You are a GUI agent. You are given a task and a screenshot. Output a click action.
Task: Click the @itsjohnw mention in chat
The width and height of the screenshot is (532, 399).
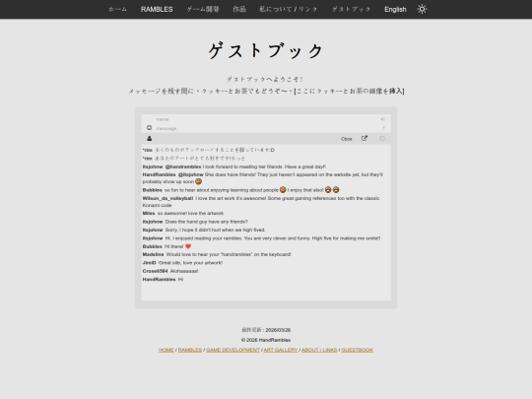[191, 174]
